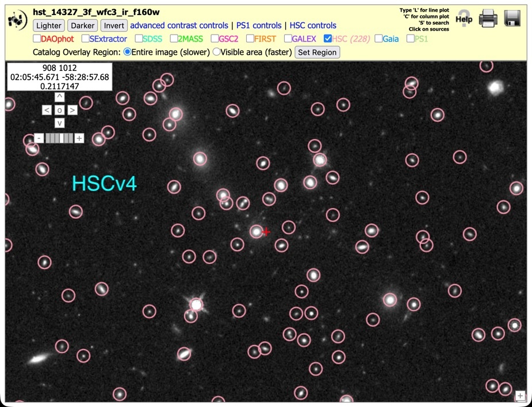The image size is (532, 407).
Task: Click the Lighter button
Action: coord(49,25)
